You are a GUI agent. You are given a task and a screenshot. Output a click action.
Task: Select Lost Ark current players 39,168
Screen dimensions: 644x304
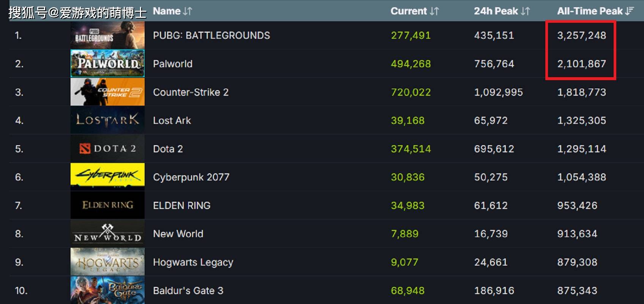408,120
